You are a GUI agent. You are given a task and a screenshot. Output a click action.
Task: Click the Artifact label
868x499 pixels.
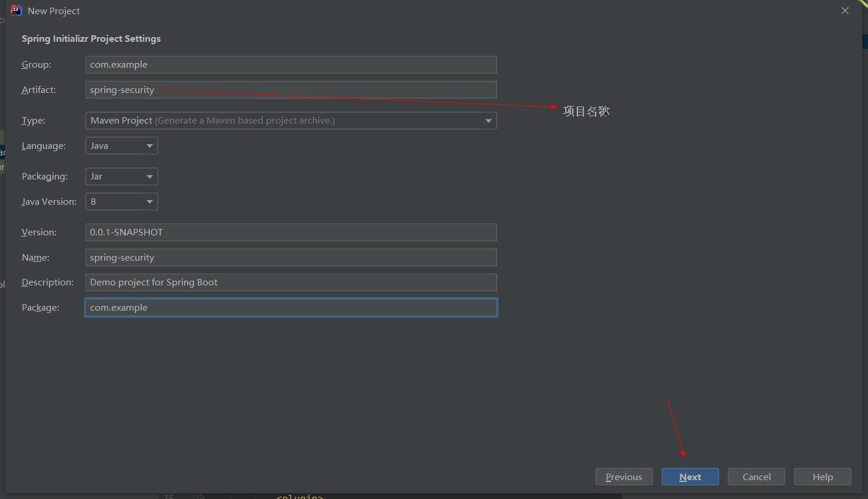(39, 90)
